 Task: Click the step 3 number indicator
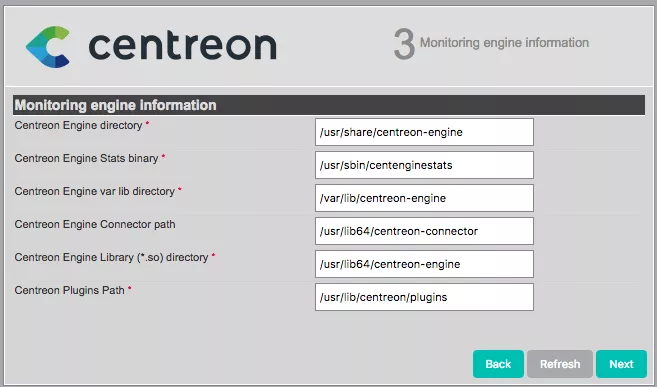click(404, 44)
